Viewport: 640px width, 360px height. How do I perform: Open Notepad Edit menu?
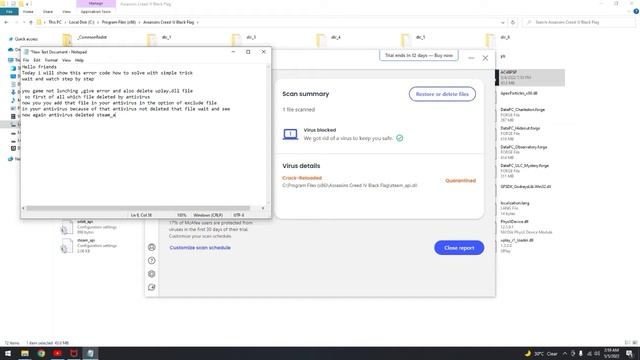37,60
